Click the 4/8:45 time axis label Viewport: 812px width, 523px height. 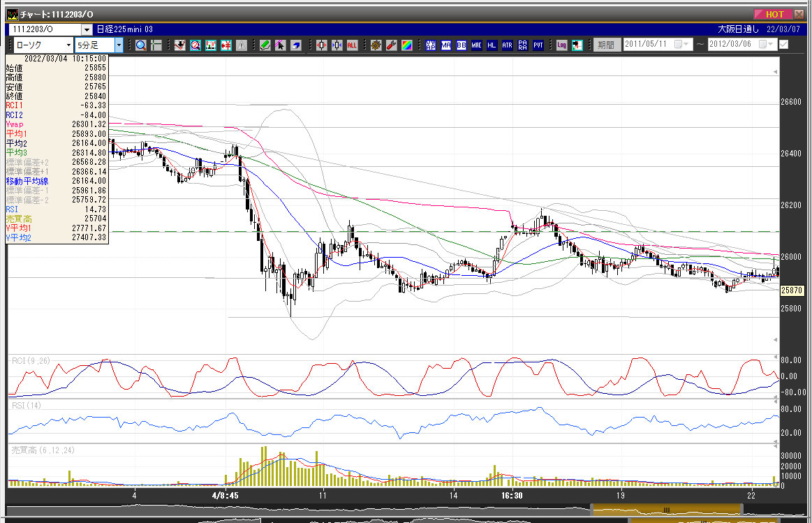point(226,496)
